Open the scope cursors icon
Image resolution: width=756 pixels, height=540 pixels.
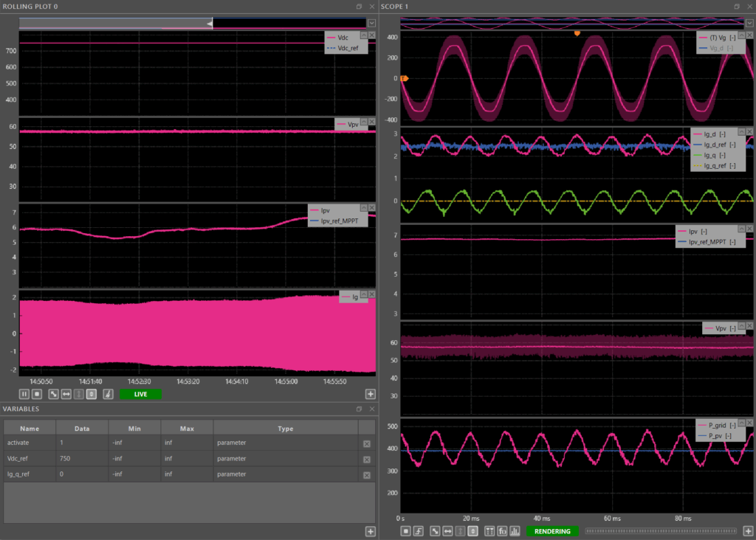click(489, 531)
